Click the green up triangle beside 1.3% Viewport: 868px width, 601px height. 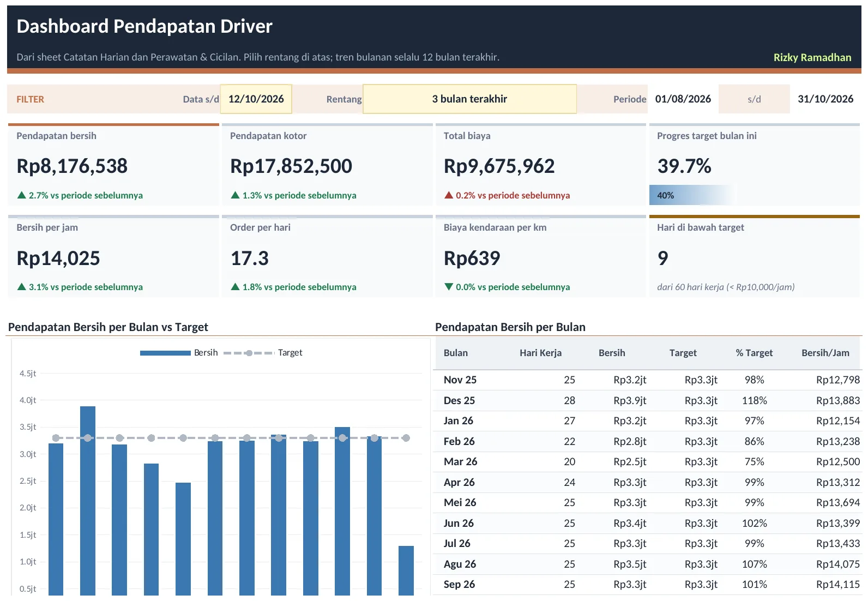235,195
